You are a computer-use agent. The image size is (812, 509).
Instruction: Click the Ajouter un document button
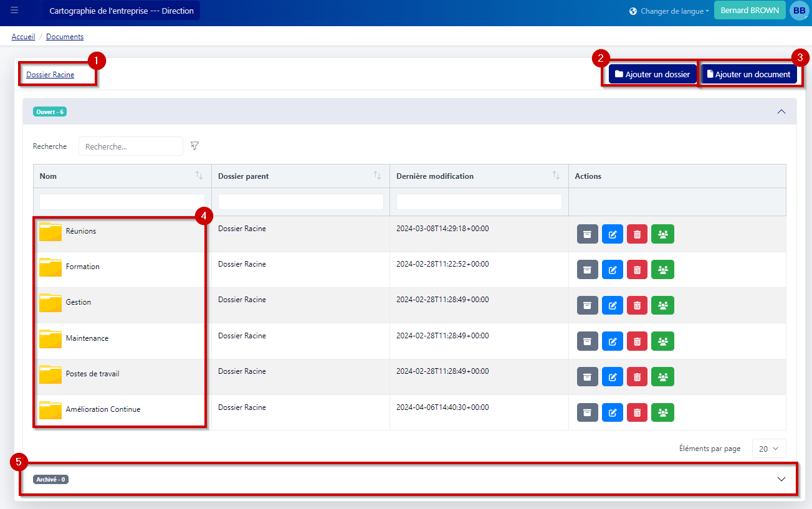pyautogui.click(x=748, y=74)
